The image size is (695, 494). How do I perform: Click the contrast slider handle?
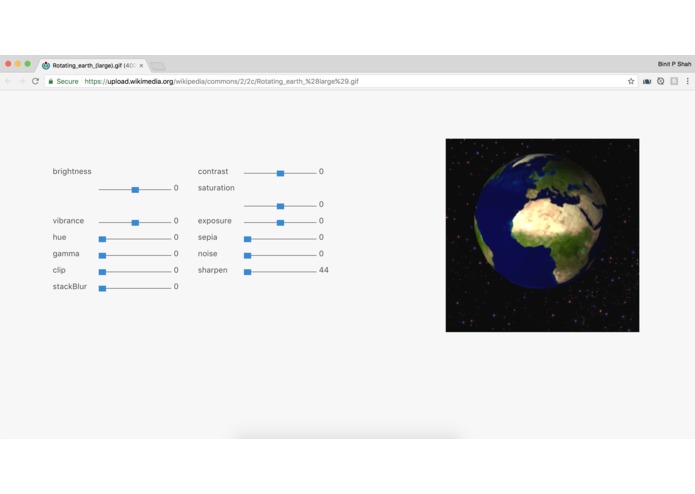[280, 173]
